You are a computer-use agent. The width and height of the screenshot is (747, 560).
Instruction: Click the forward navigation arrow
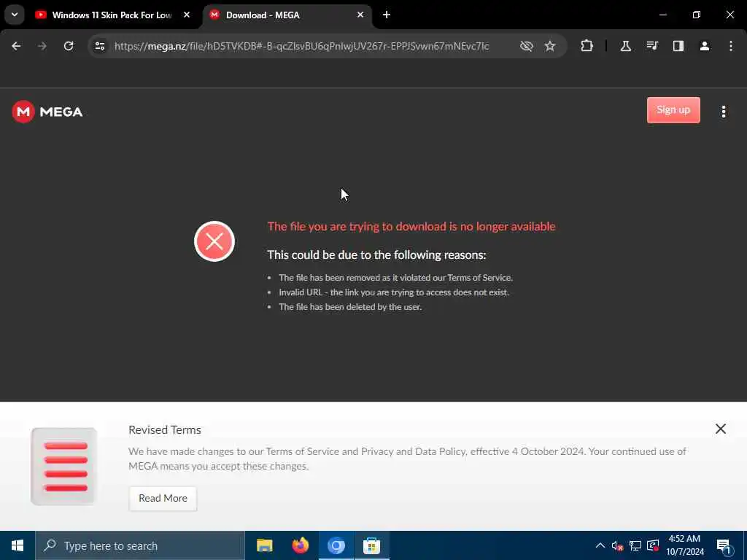(x=42, y=46)
